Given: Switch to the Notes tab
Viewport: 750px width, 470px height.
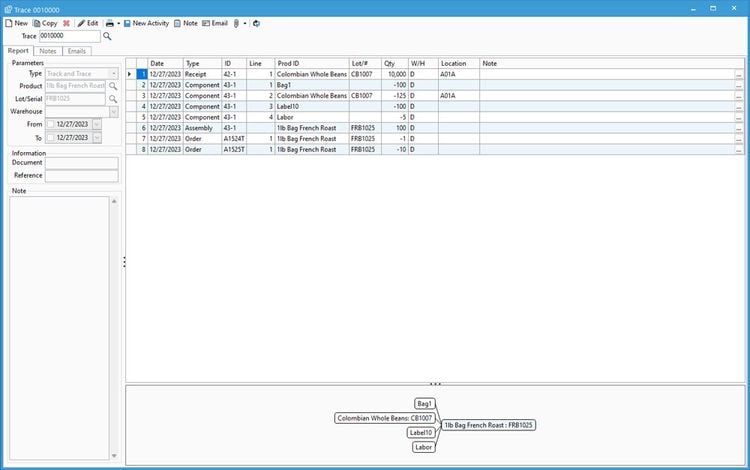Looking at the screenshot, I should point(48,51).
